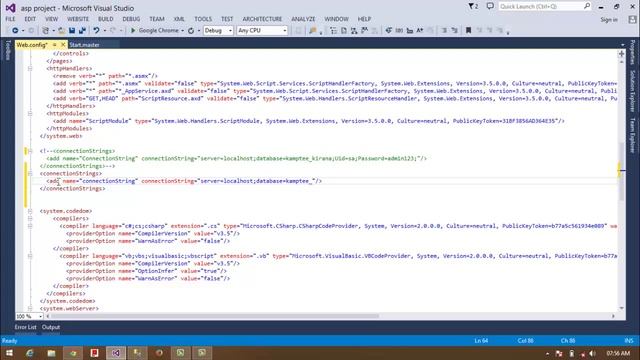Click the New Project toolbar icon
640x360 pixels.
click(x=46, y=31)
